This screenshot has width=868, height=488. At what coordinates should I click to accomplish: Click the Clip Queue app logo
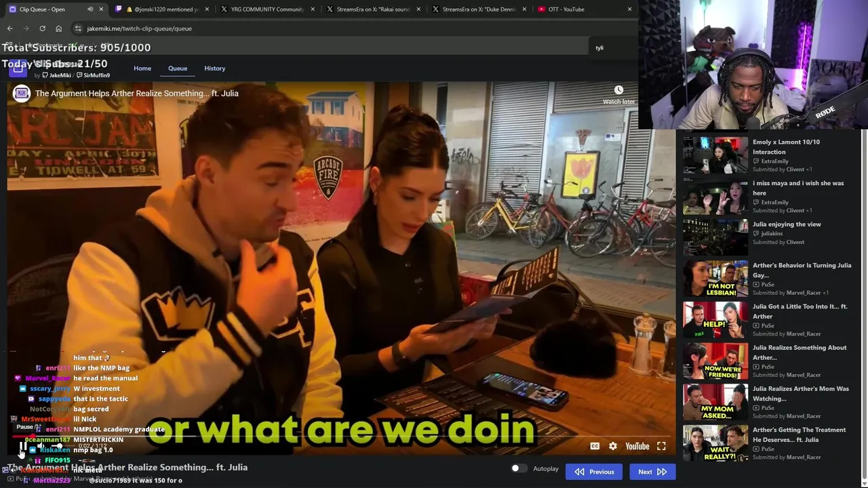tap(18, 68)
